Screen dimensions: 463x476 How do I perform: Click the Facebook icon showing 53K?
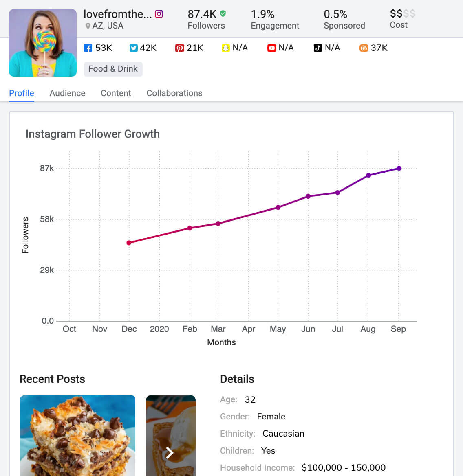88,48
